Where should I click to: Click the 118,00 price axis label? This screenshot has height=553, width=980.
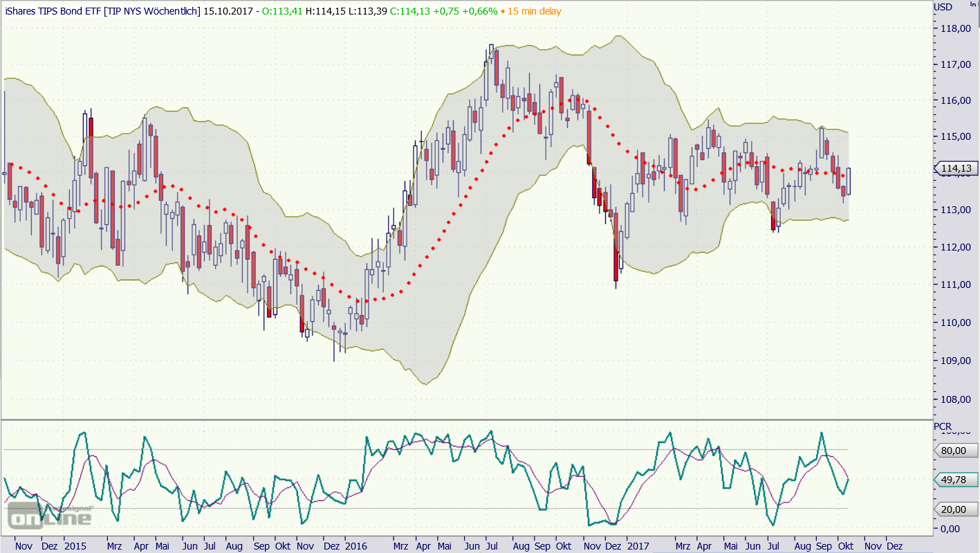click(x=954, y=28)
